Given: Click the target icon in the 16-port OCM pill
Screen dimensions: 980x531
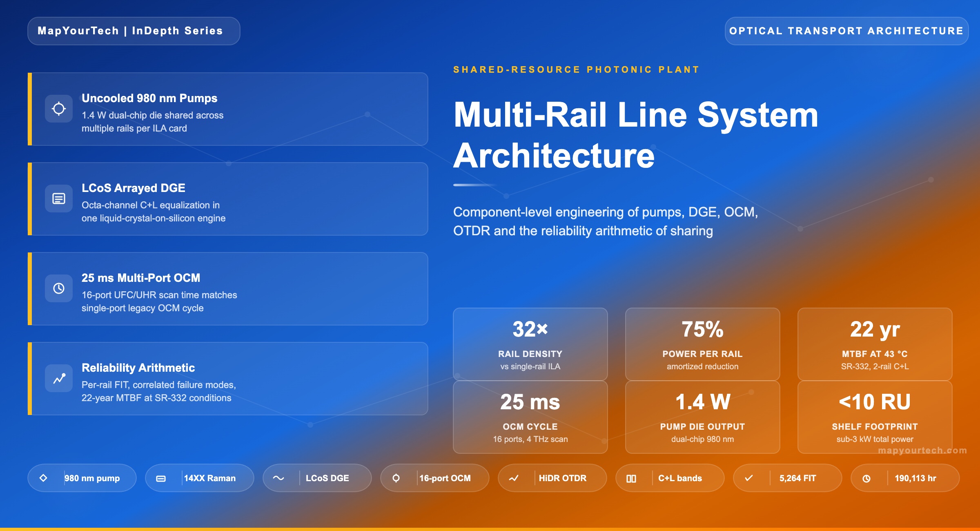Looking at the screenshot, I should (396, 478).
